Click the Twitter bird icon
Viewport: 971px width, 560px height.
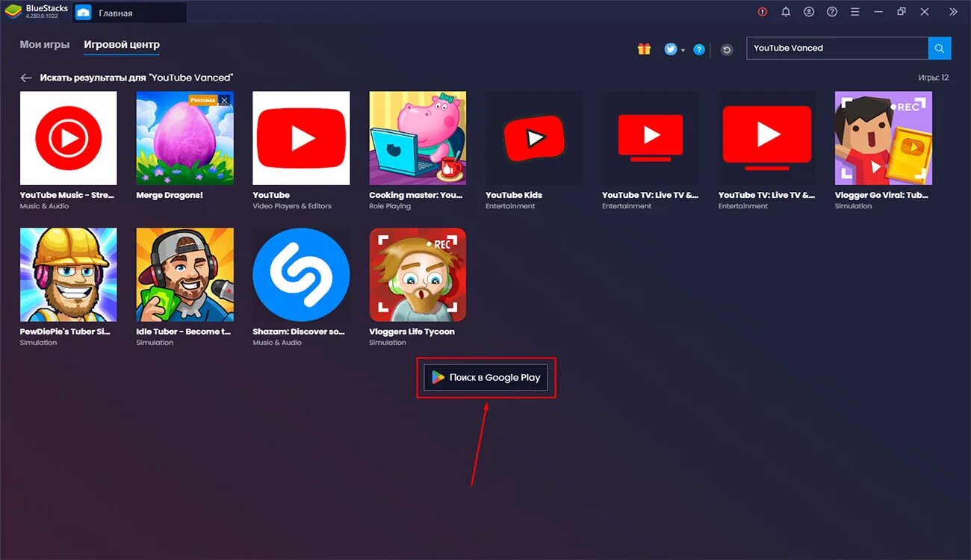[x=671, y=49]
